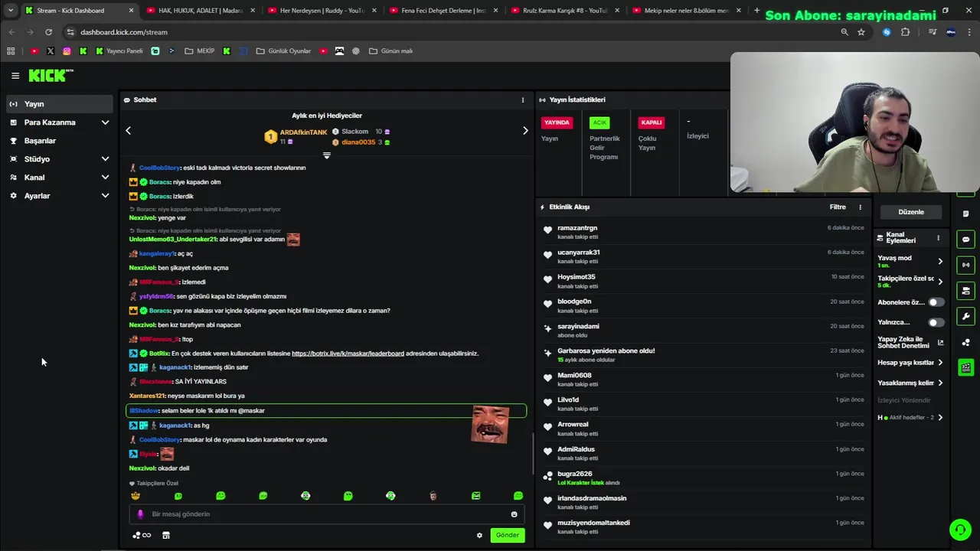Open the MEKİP bookmark folder
This screenshot has height=551, width=980.
click(x=199, y=51)
